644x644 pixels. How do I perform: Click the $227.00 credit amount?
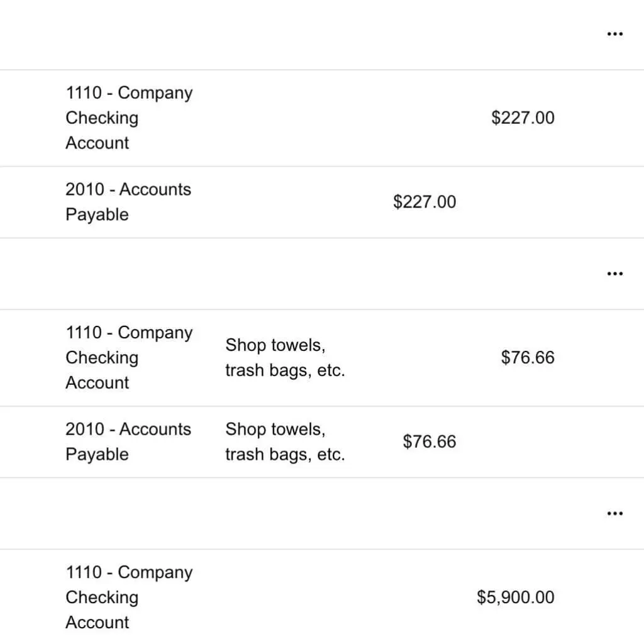point(523,118)
